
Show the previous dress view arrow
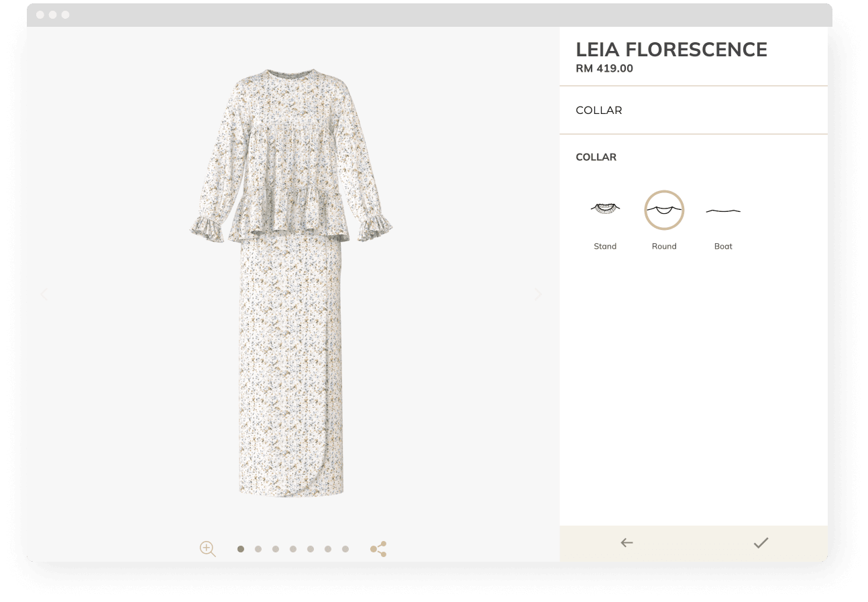(44, 294)
